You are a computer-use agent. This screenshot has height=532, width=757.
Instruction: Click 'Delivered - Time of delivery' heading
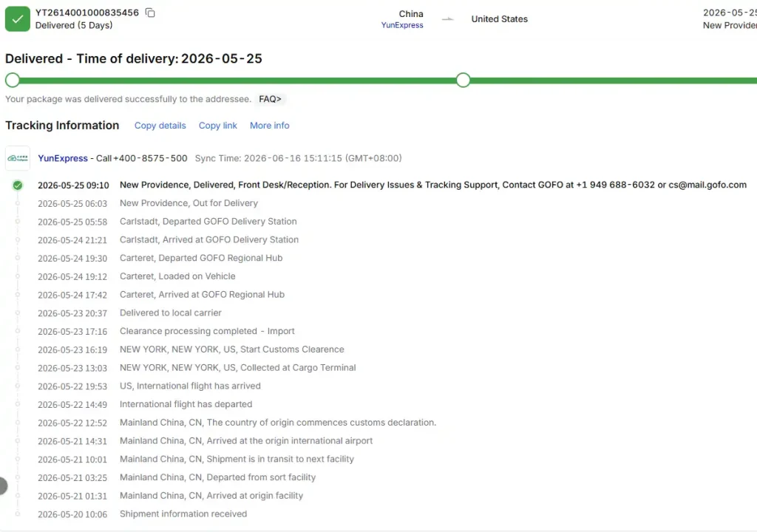point(134,58)
